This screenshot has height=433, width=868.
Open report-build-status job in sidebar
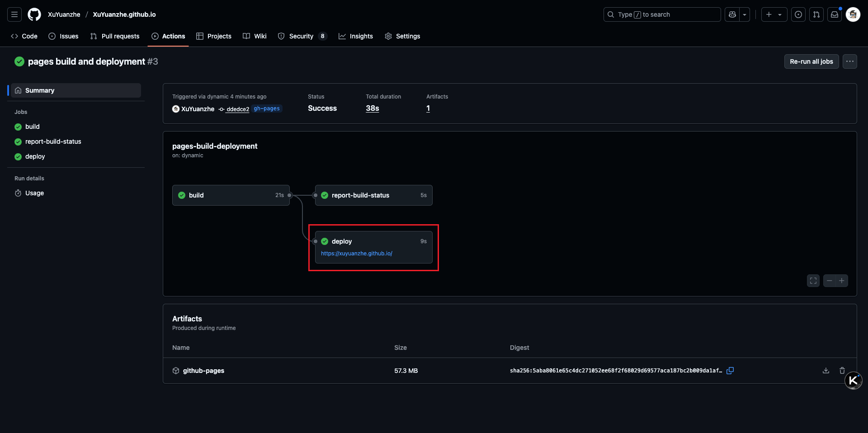76,141
